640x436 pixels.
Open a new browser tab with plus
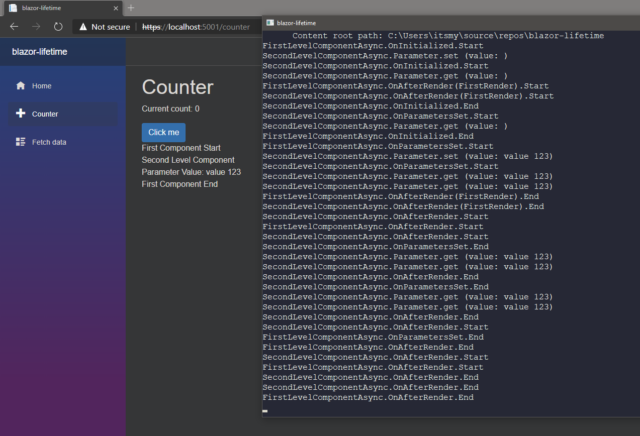click(x=130, y=8)
